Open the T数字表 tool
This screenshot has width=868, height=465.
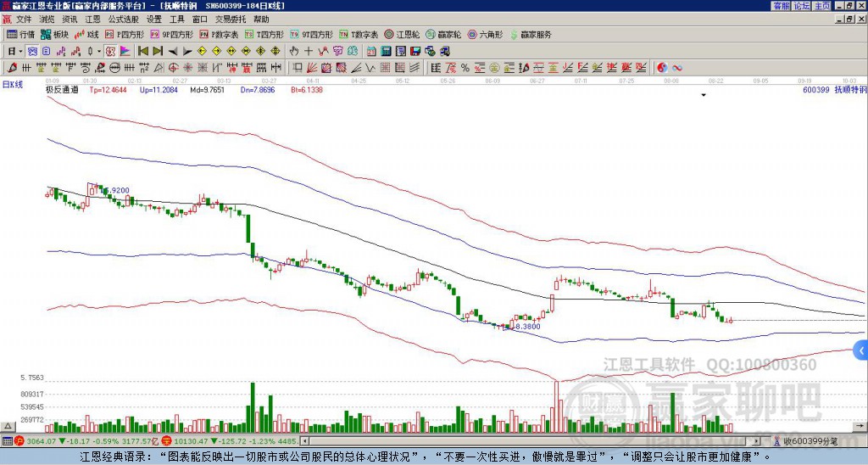tap(359, 34)
